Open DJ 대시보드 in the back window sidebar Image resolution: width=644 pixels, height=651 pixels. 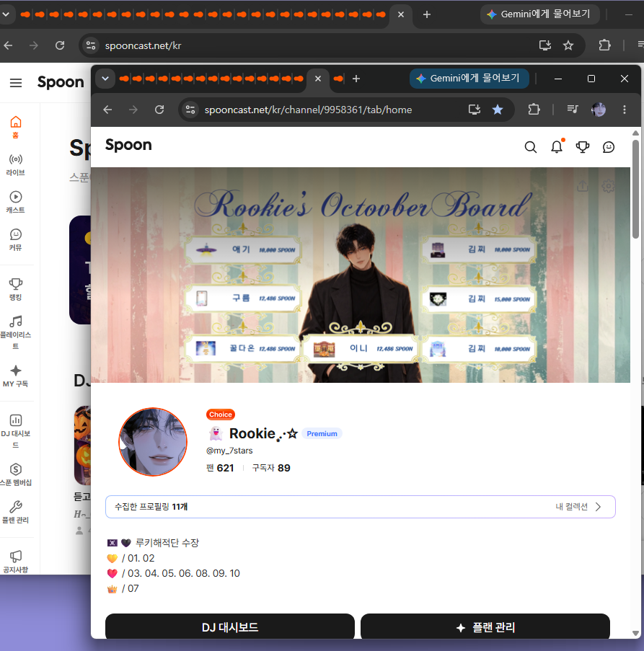click(16, 431)
